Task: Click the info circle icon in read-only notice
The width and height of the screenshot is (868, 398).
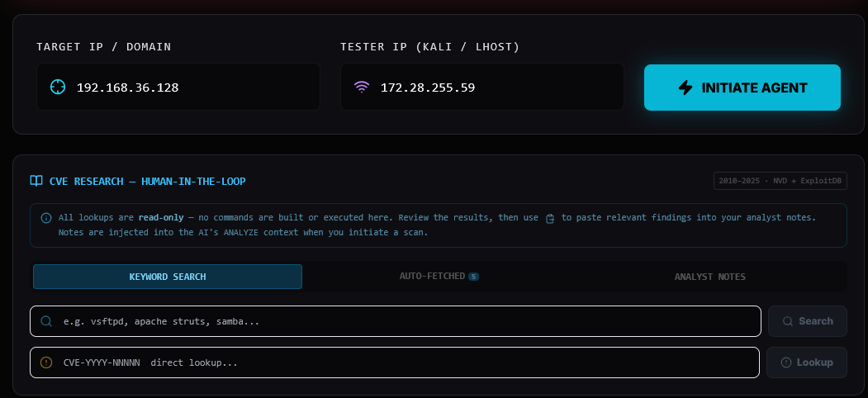Action: pyautogui.click(x=46, y=217)
